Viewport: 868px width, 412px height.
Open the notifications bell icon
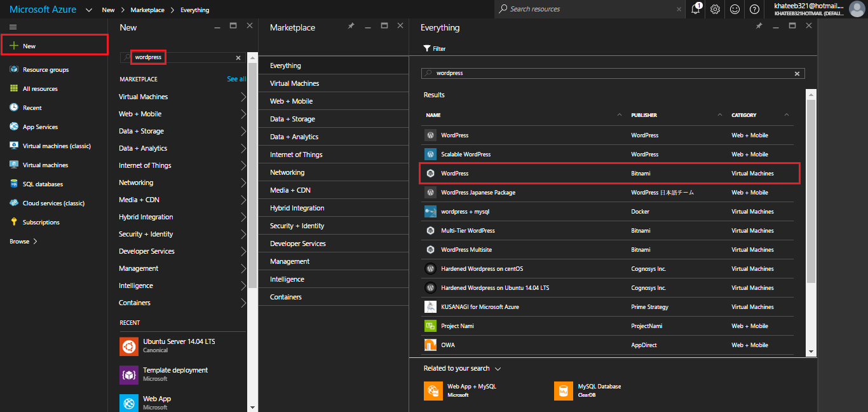(696, 9)
